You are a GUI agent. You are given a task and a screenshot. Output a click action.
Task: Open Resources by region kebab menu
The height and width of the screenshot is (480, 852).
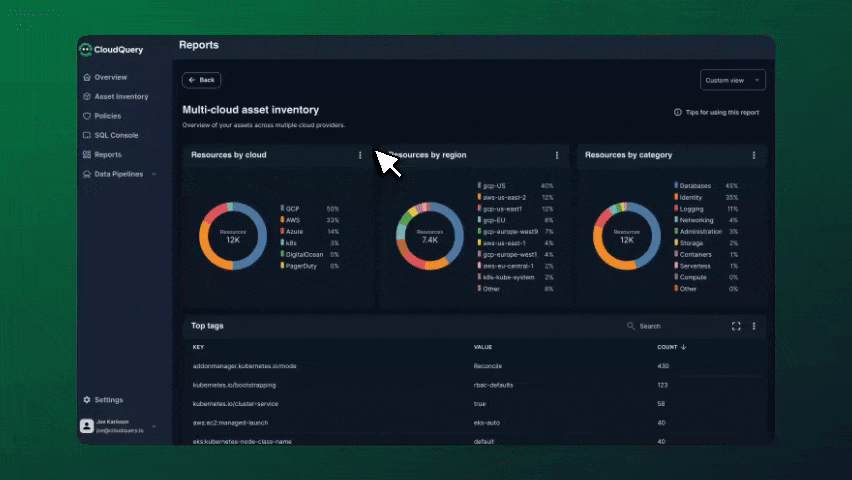(557, 155)
